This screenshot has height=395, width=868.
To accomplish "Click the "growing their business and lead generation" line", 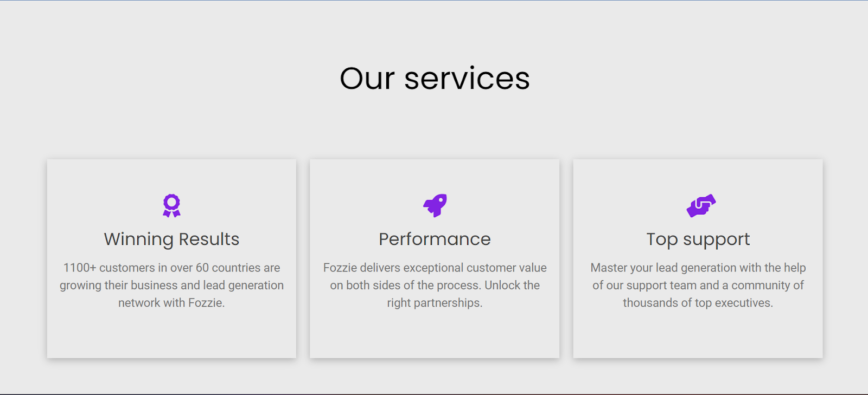I will [x=171, y=286].
